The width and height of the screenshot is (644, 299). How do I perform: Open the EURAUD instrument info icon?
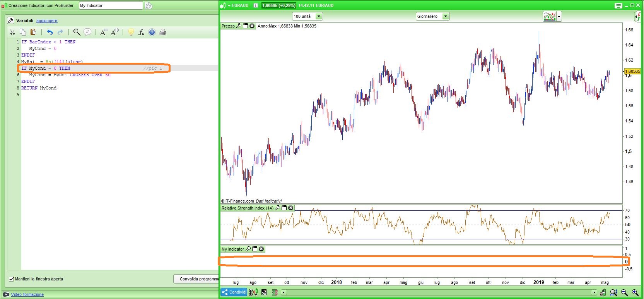point(256,5)
